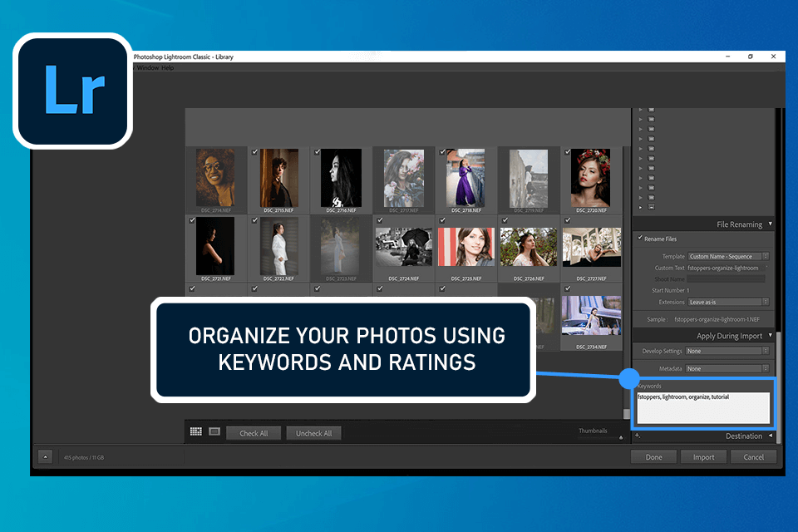Click the Custom Text input field

point(726,268)
